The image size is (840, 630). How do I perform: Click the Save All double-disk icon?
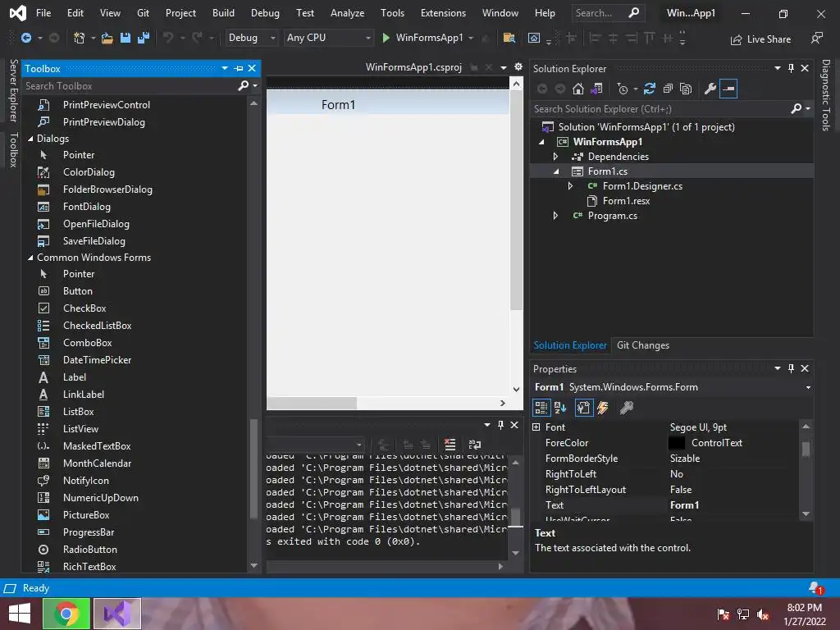144,38
